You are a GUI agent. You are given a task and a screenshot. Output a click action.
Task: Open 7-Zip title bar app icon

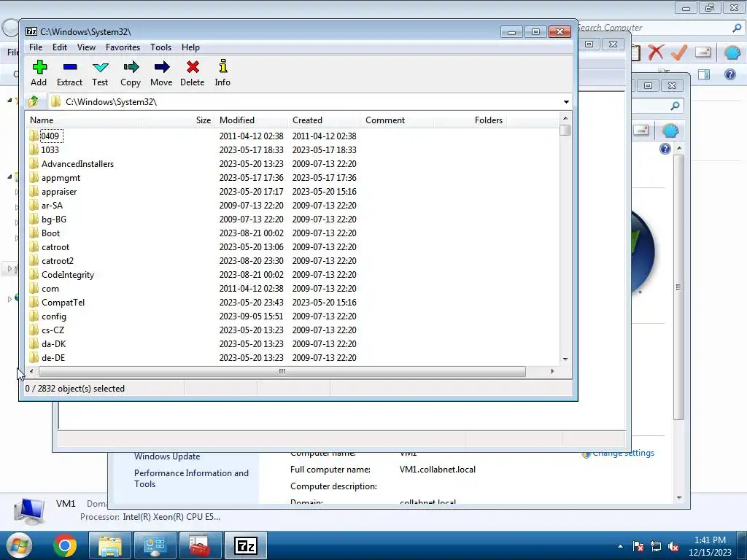[31, 31]
